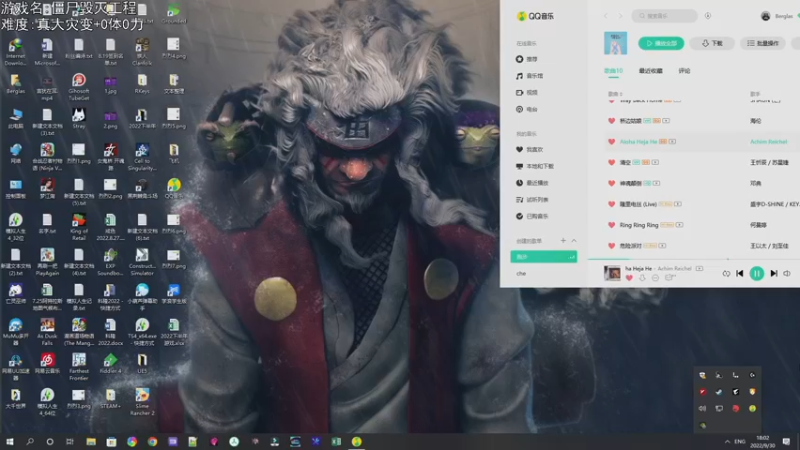Open Task View on the taskbar
Viewport: 800px width, 450px height.
click(70, 441)
